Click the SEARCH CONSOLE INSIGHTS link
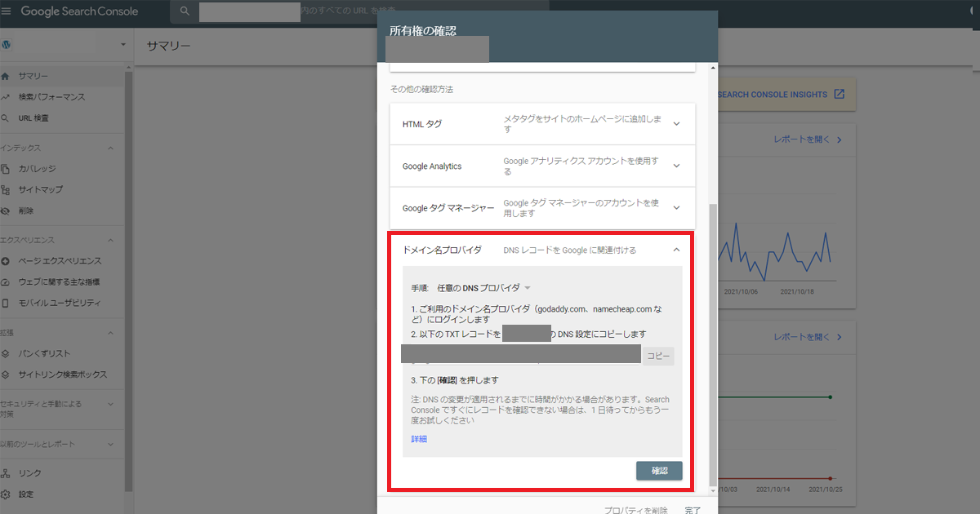Screen dimensions: 980x514 pyautogui.click(x=772, y=95)
